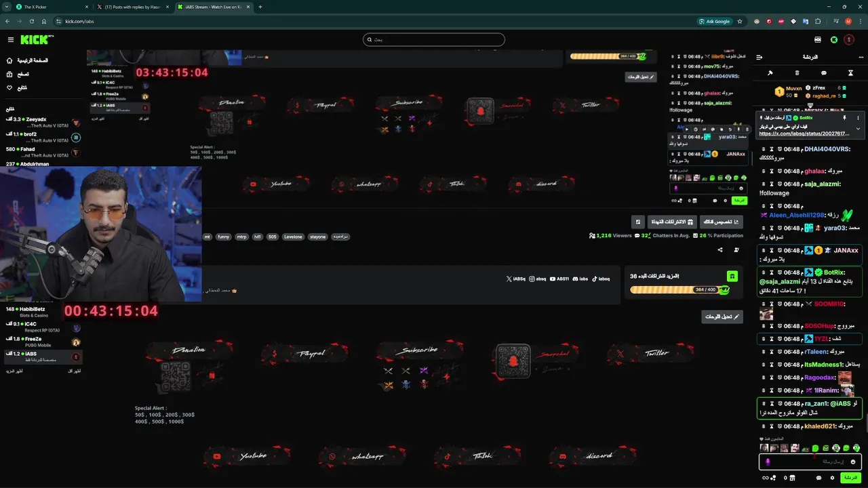The image size is (868, 488).
Task: Click the purple microphone icon in chat input
Action: pyautogui.click(x=768, y=462)
